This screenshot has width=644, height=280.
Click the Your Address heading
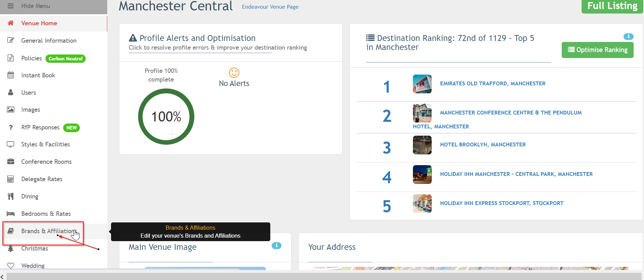click(332, 247)
